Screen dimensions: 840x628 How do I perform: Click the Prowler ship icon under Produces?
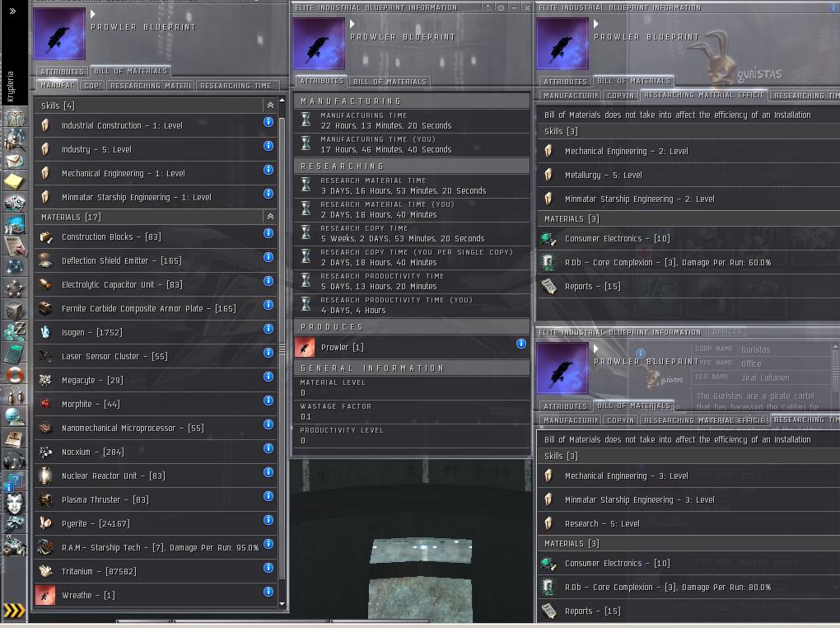(x=305, y=348)
